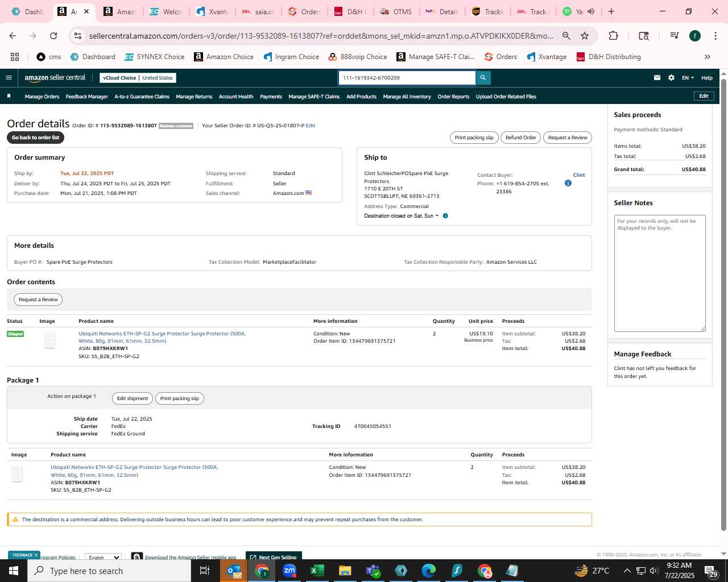The height and width of the screenshot is (582, 728).
Task: Click the page vertical scrollbar
Action: 723,304
